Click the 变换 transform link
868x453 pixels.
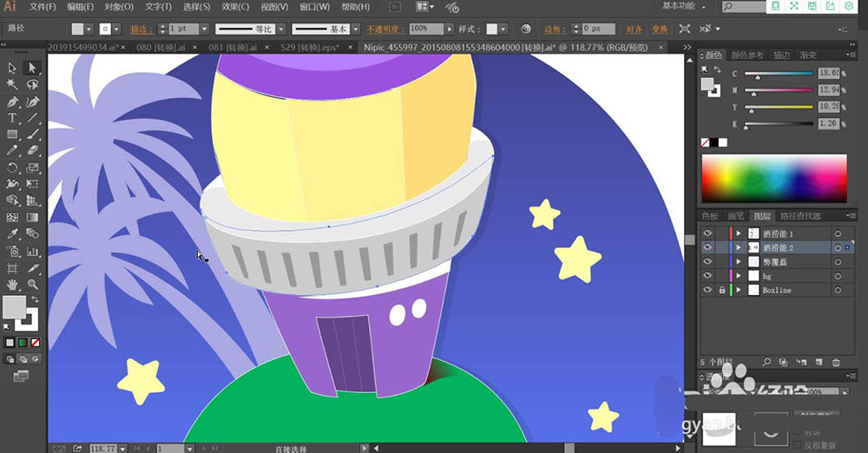[x=660, y=29]
